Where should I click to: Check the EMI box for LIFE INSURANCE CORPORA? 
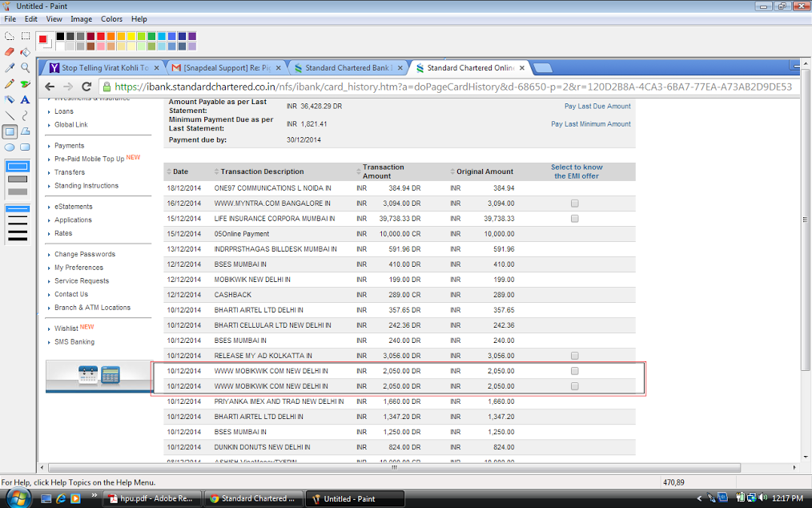click(x=574, y=219)
